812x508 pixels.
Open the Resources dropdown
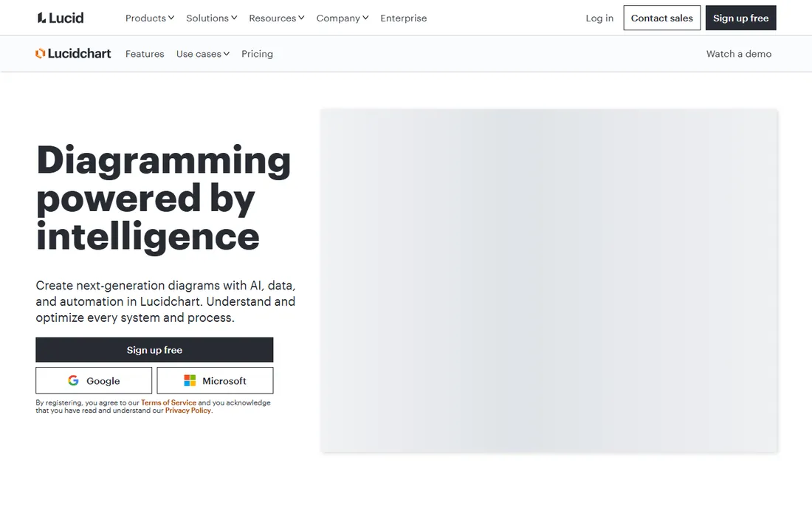277,18
